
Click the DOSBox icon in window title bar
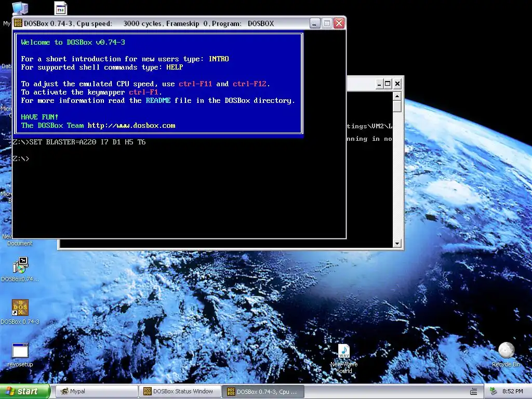pos(18,23)
